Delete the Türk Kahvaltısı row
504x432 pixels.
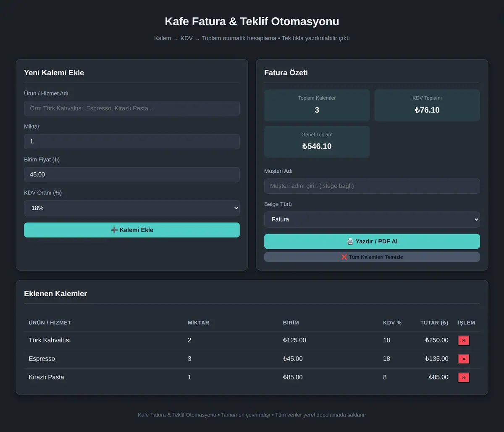(464, 340)
